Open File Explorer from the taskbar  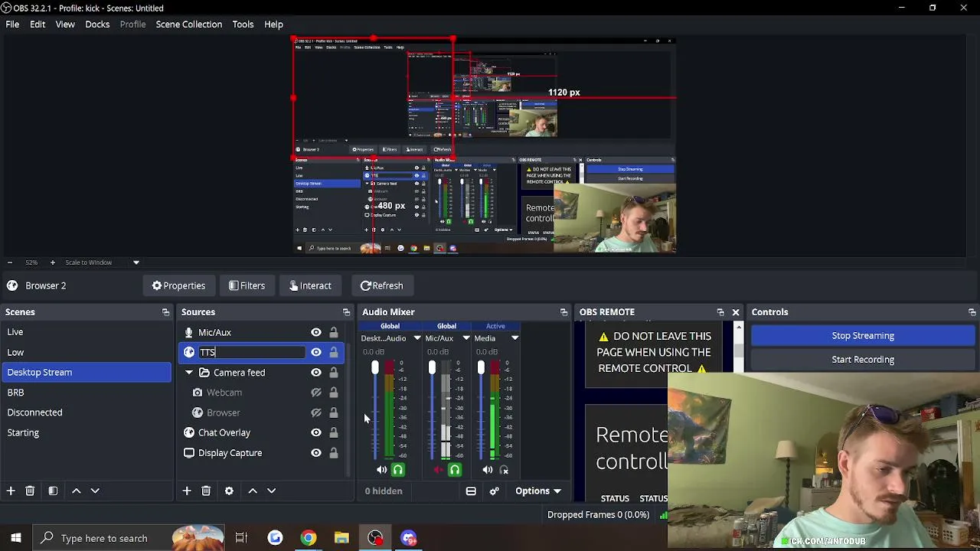pyautogui.click(x=341, y=538)
